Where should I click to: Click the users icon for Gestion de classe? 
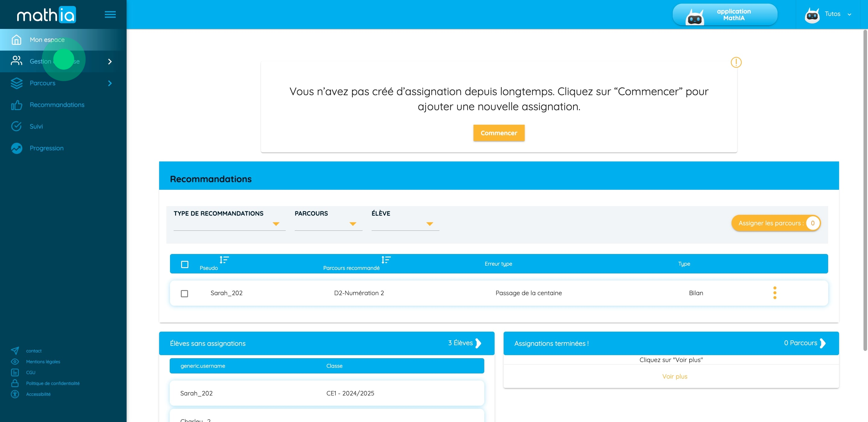(16, 61)
